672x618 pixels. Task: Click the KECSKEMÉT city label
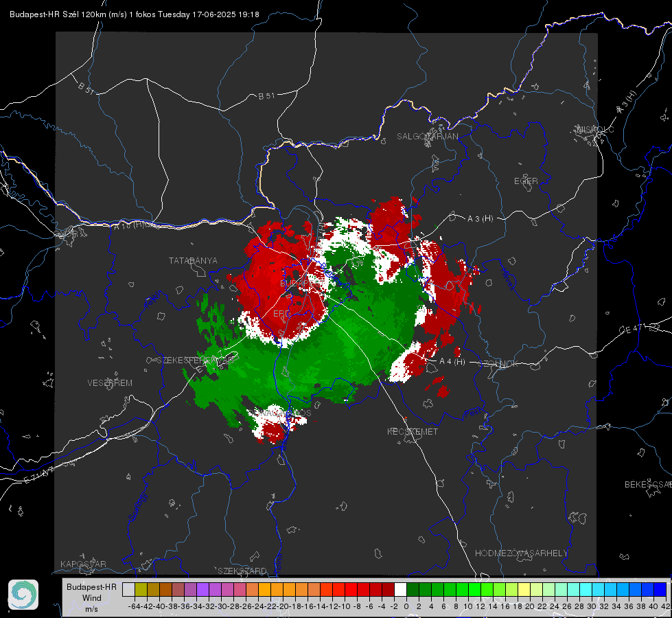pyautogui.click(x=413, y=432)
